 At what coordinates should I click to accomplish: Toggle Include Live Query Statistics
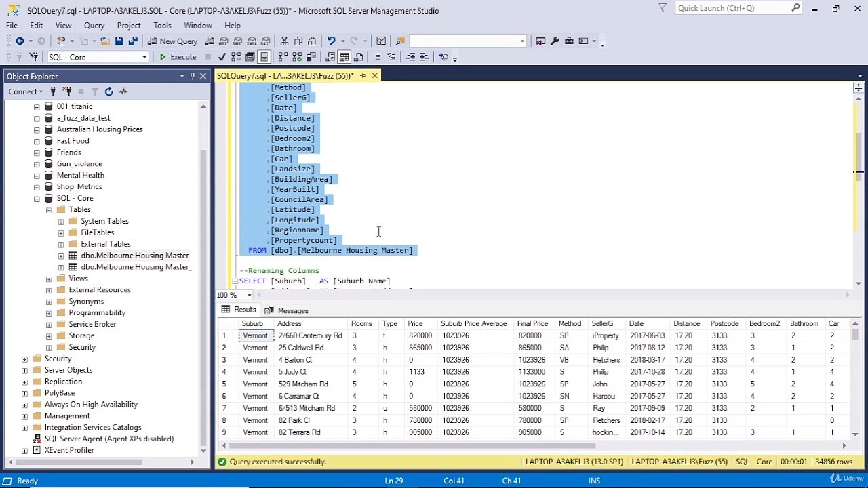(x=297, y=57)
